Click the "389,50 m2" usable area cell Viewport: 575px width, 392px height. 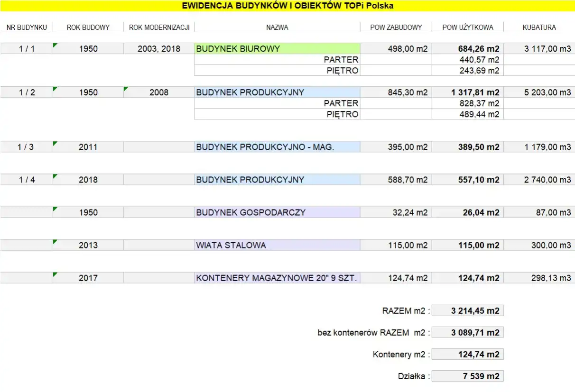point(468,146)
